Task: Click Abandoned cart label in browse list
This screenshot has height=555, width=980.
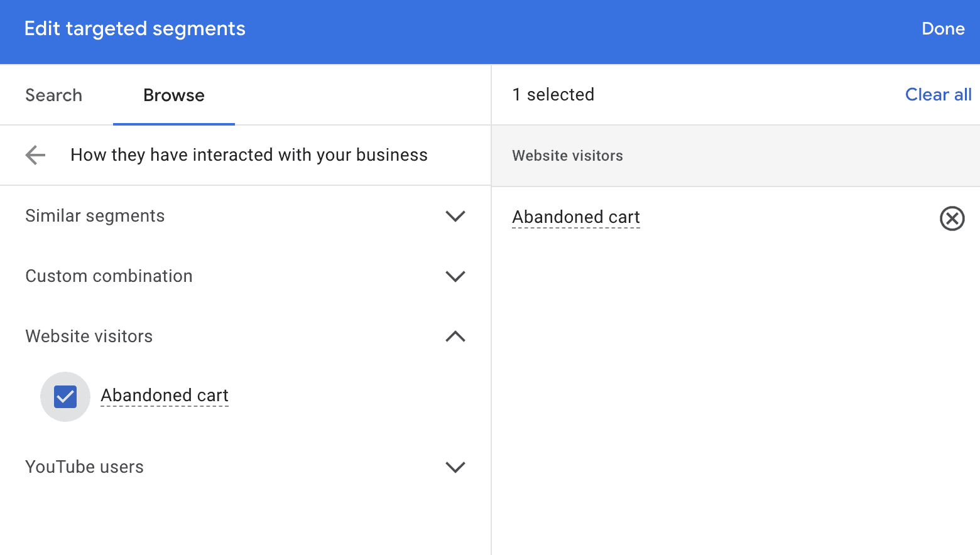Action: click(x=165, y=396)
